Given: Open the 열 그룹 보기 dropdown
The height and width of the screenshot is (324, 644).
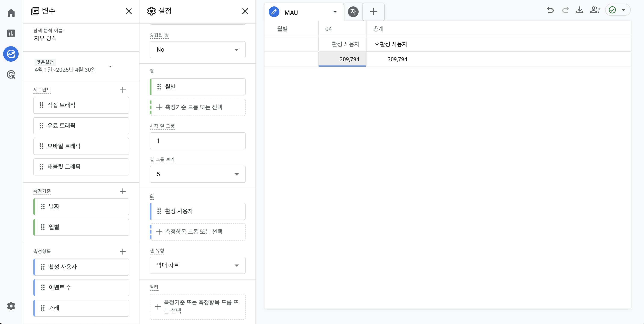Looking at the screenshot, I should point(197,174).
